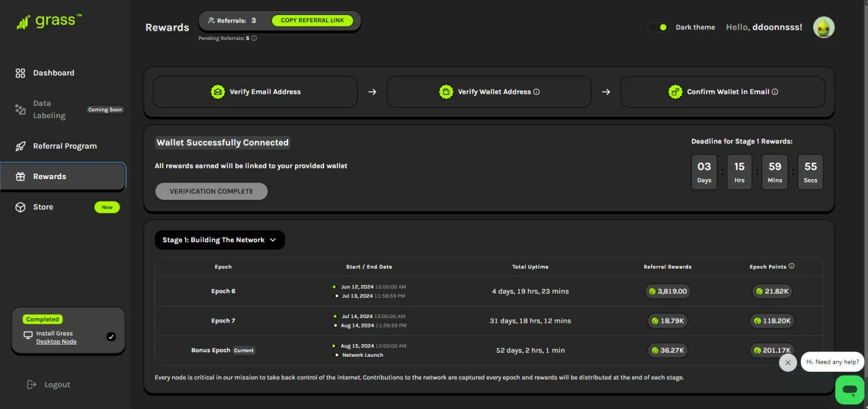
Task: Click the 201.17K epoch points value
Action: [x=772, y=351]
